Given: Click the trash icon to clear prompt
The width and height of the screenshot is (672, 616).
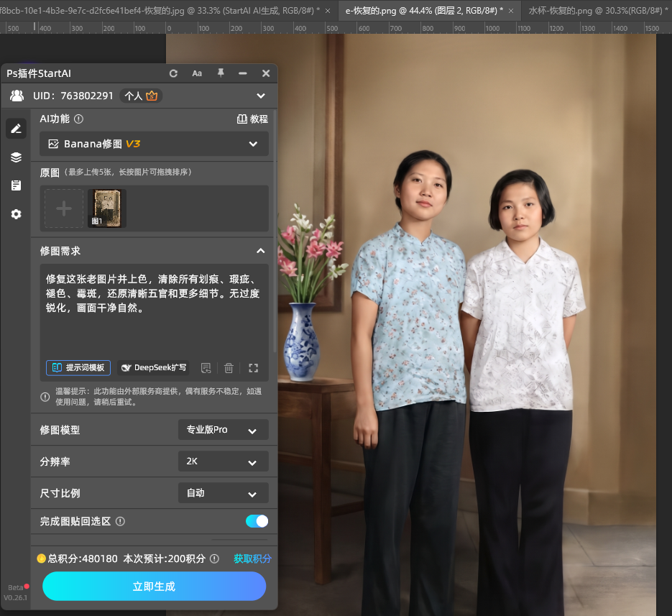Looking at the screenshot, I should tap(229, 368).
